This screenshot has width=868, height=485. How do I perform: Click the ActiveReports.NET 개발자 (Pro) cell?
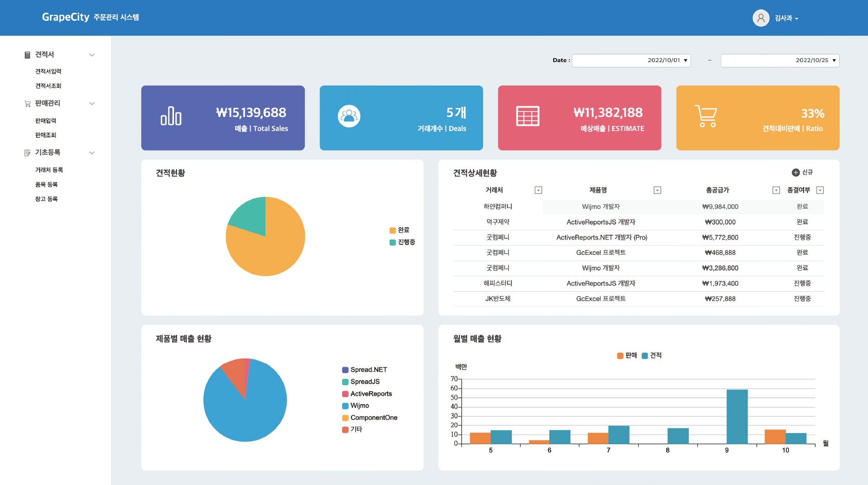pos(602,237)
